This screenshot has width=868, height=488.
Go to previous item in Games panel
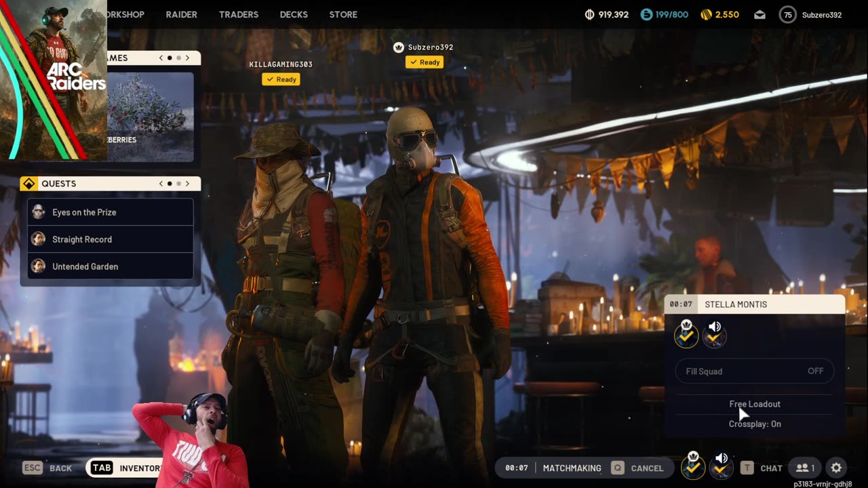161,58
